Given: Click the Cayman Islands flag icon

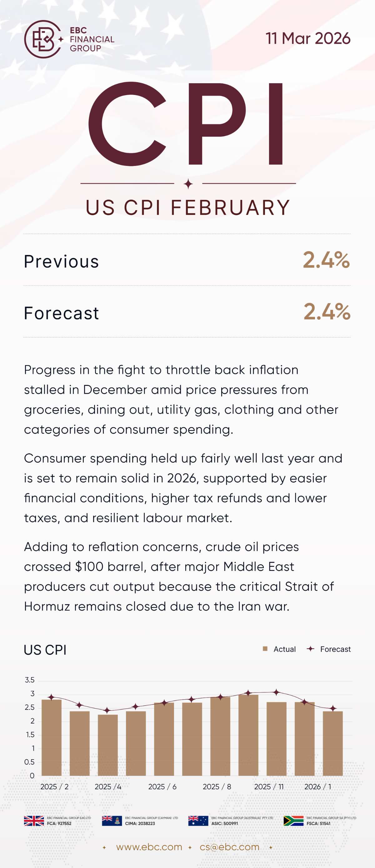Looking at the screenshot, I should (x=112, y=821).
